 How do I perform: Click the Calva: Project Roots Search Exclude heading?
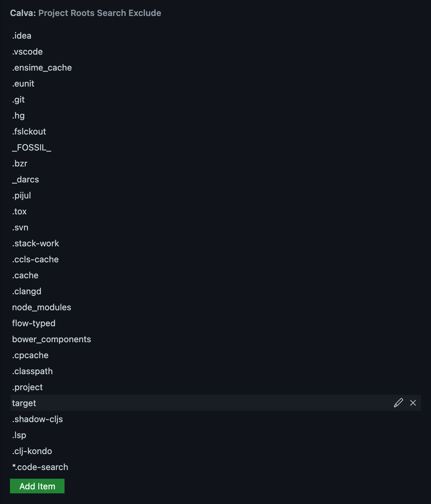(x=86, y=13)
